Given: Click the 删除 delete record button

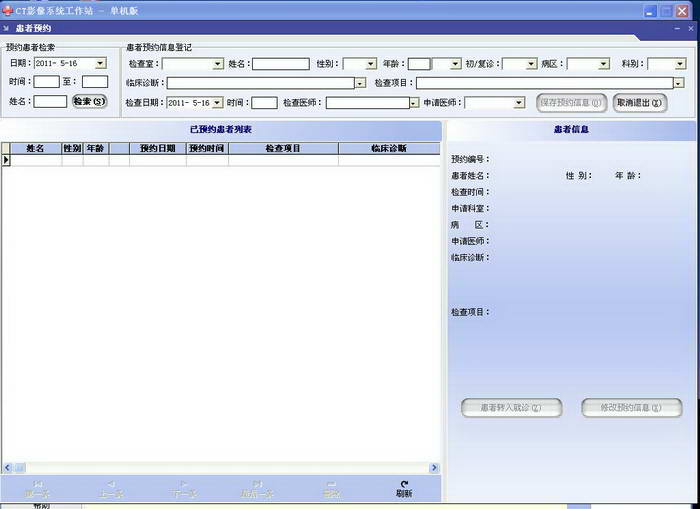Looking at the screenshot, I should pos(331,489).
